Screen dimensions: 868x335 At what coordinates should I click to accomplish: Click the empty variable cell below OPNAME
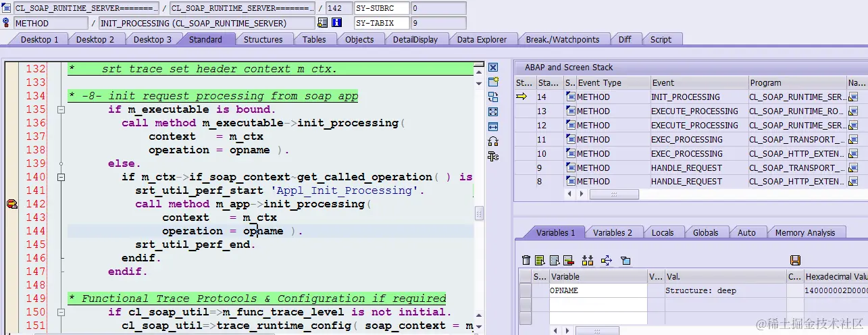598,305
